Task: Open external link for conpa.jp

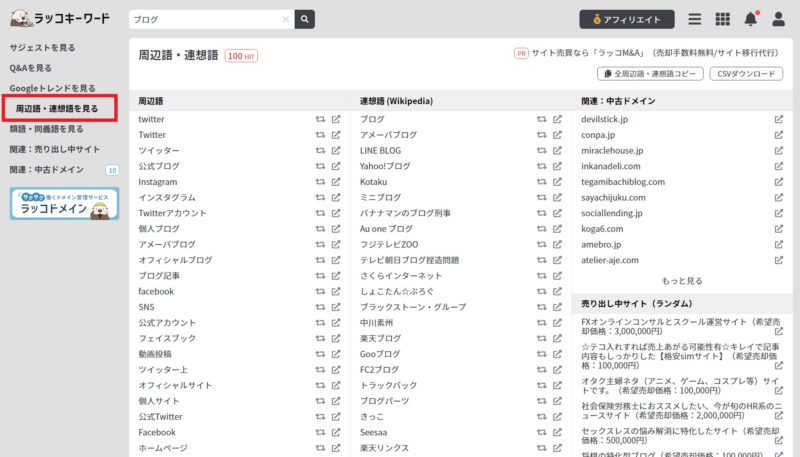Action: pos(779,135)
